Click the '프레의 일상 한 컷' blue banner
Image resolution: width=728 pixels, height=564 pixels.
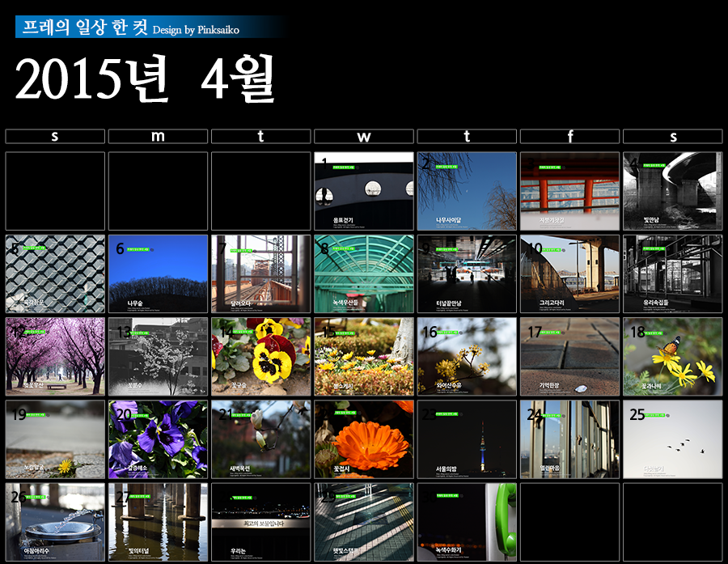pyautogui.click(x=150, y=28)
